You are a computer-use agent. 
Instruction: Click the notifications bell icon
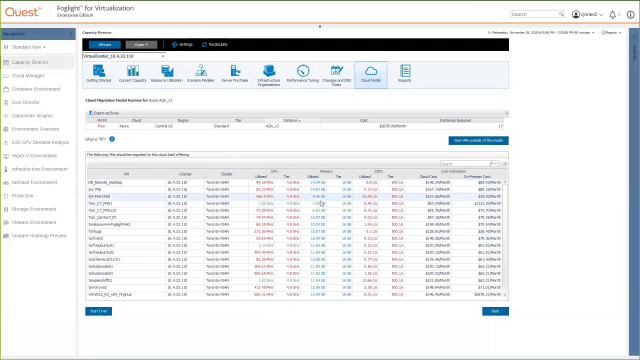click(613, 15)
